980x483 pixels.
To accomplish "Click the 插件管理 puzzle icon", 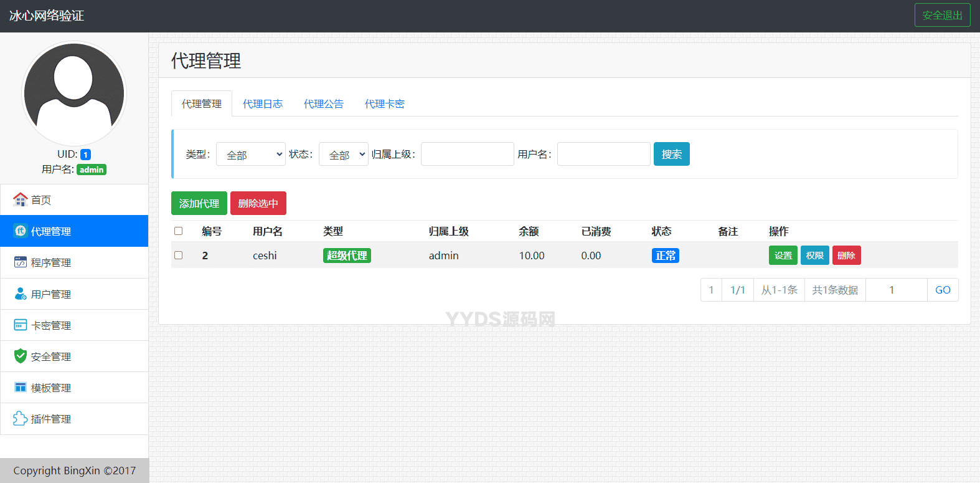I will pyautogui.click(x=21, y=418).
